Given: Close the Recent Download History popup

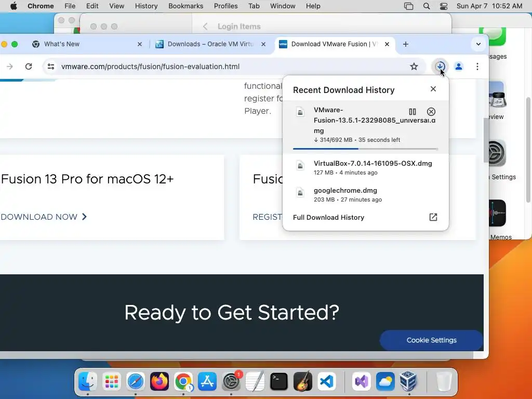Looking at the screenshot, I should coord(433,89).
